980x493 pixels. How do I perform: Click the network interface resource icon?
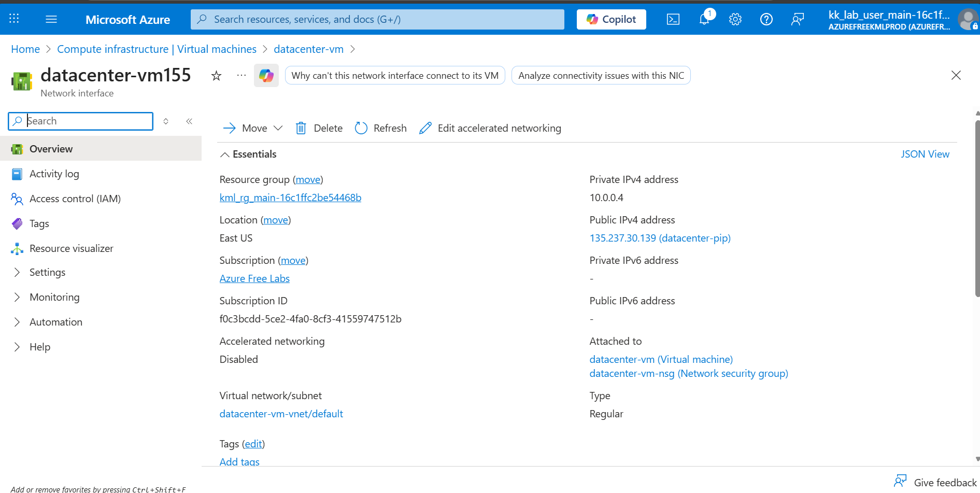[22, 81]
